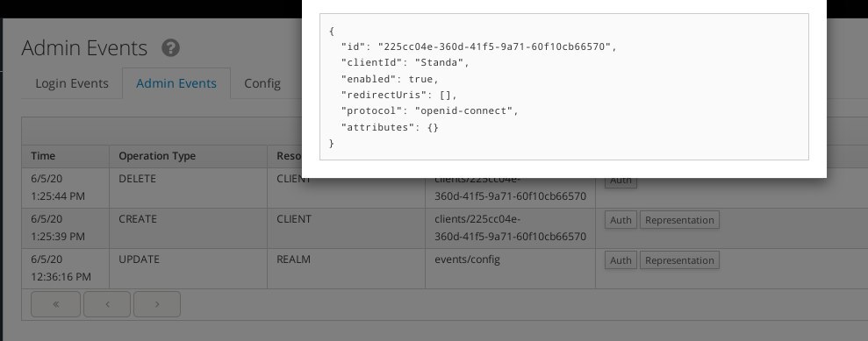Click the "attributes": {} line
Image resolution: width=868 pixels, height=341 pixels.
point(391,127)
